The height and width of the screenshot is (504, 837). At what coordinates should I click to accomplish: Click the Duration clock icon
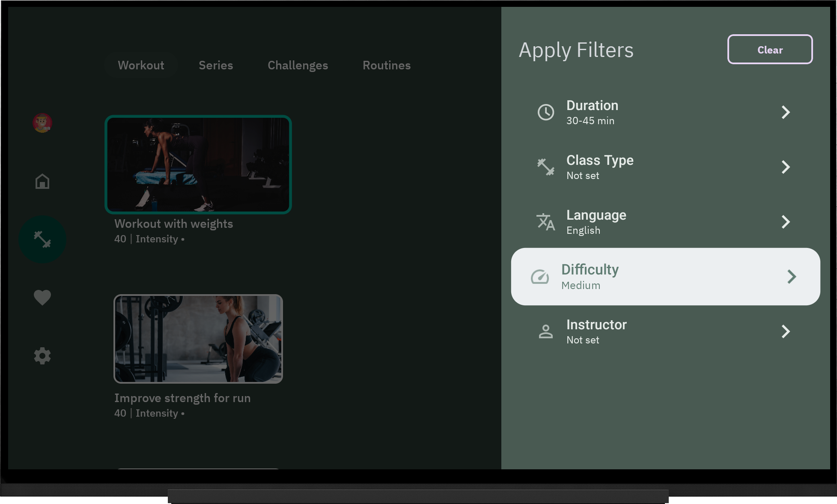546,112
